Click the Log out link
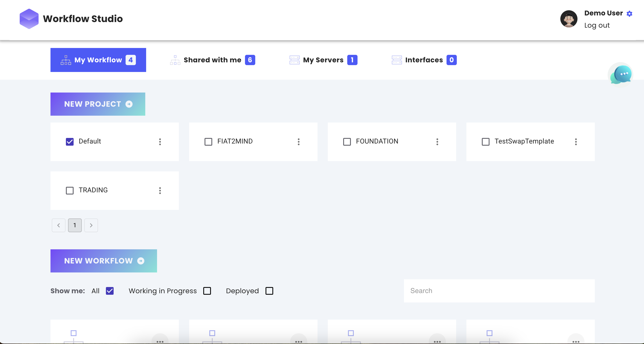 pyautogui.click(x=597, y=25)
